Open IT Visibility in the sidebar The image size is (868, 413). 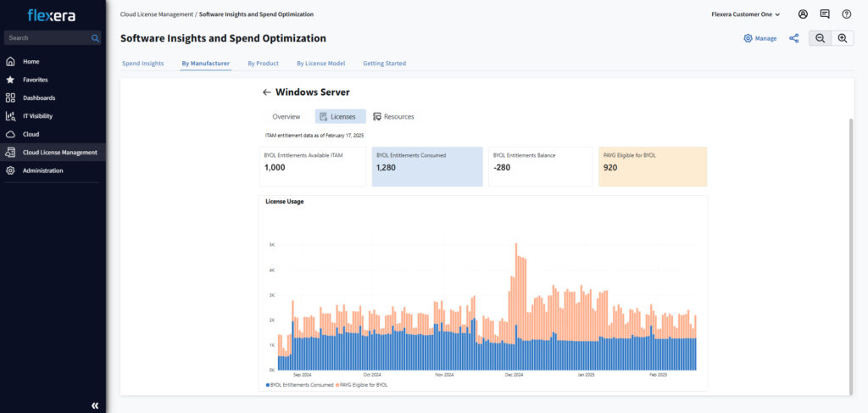click(x=37, y=116)
